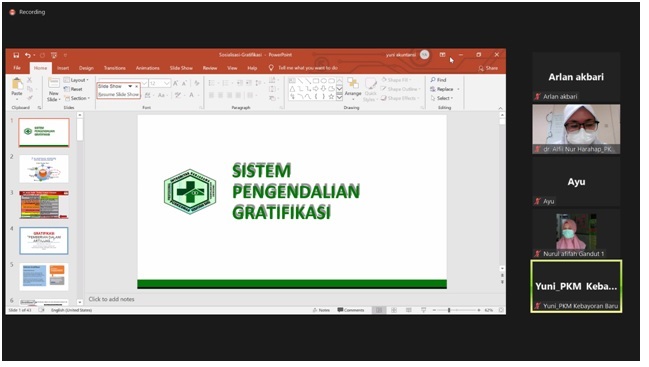
Task: Click Resume Slide Show button
Action: pyautogui.click(x=119, y=95)
